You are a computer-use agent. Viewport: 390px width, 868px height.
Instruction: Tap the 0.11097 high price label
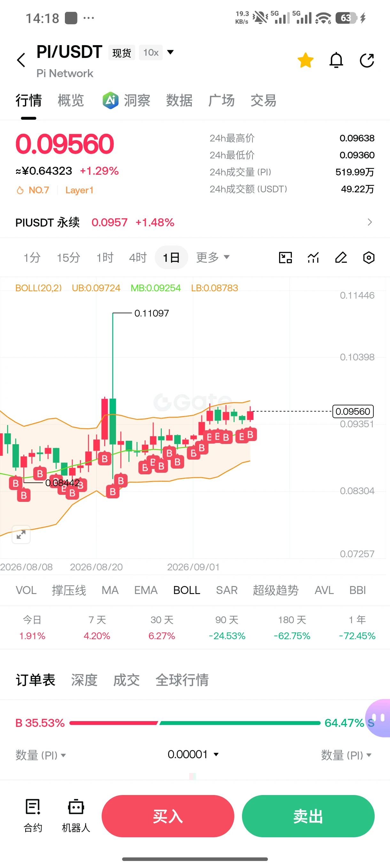pyautogui.click(x=152, y=313)
